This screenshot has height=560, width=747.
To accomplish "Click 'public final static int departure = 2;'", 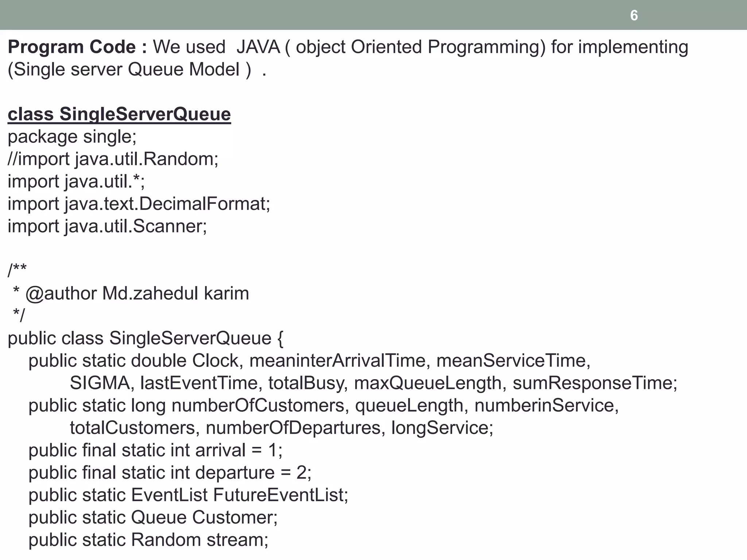I will tap(170, 473).
